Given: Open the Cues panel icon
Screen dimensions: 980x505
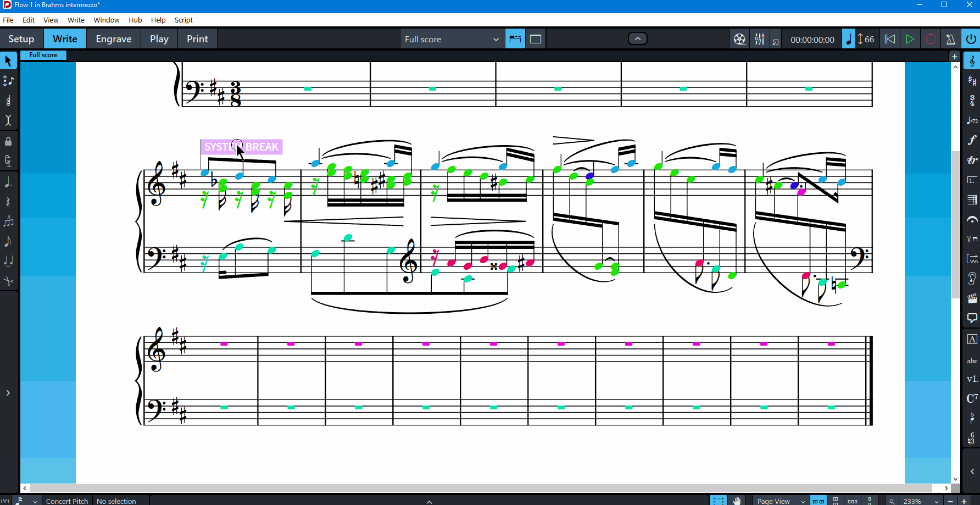Looking at the screenshot, I should point(972,259).
